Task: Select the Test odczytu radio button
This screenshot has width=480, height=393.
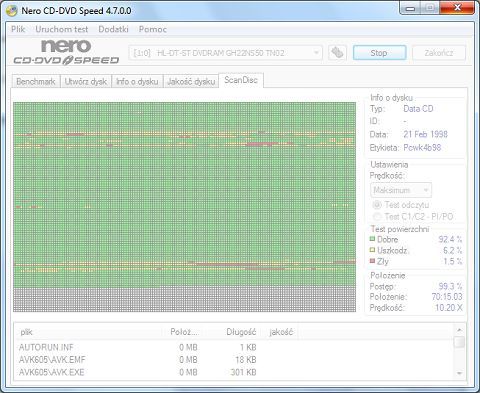Action: pos(377,205)
